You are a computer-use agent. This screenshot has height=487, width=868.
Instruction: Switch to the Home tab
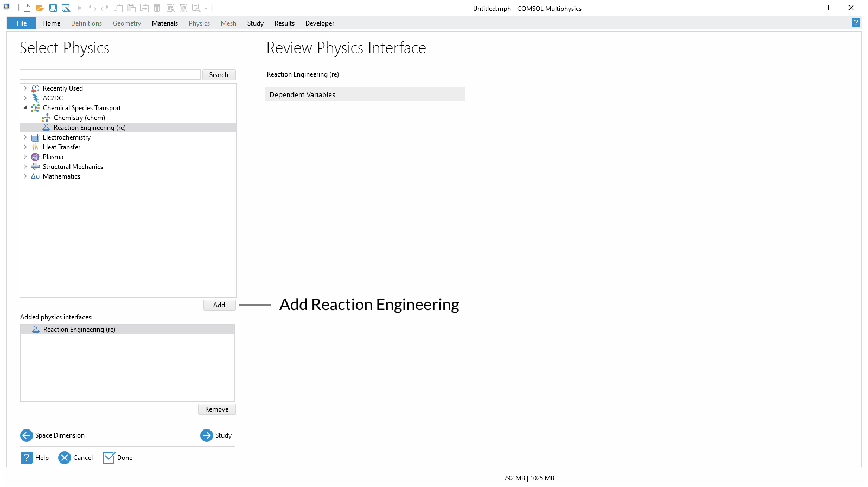(52, 23)
